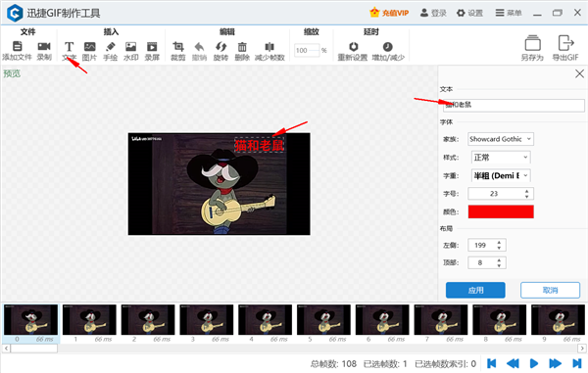Select frame 2 thumbnail in timeline
This screenshot has height=373, width=588.
(148, 320)
